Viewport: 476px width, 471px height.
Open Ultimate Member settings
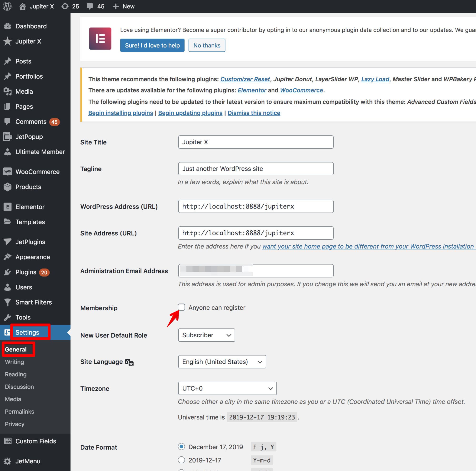(40, 152)
